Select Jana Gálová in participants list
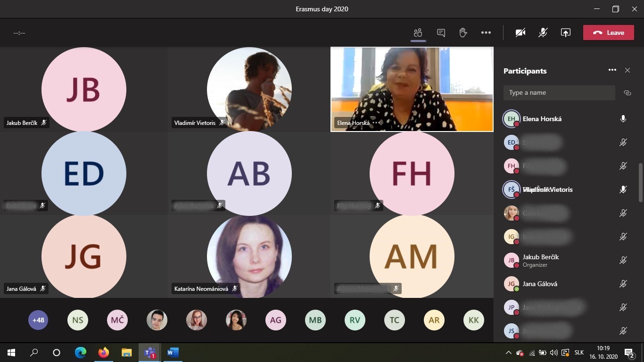The image size is (644, 362). point(540,284)
